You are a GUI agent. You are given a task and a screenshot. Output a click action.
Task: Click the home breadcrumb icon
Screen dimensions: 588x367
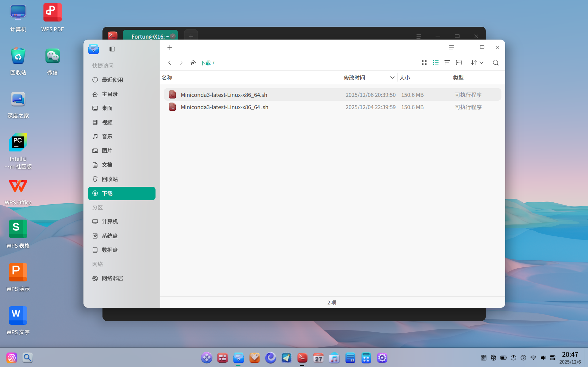point(193,63)
